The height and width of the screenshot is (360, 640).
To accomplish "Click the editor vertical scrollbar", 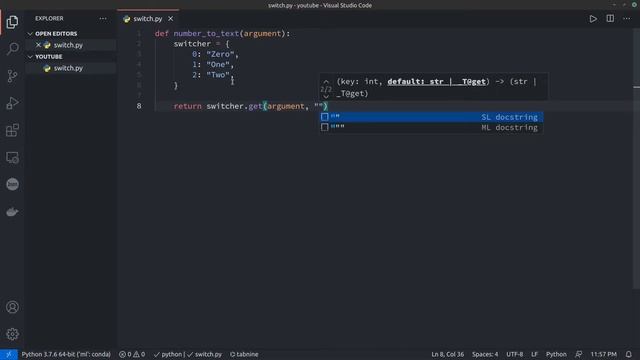I will (x=637, y=159).
